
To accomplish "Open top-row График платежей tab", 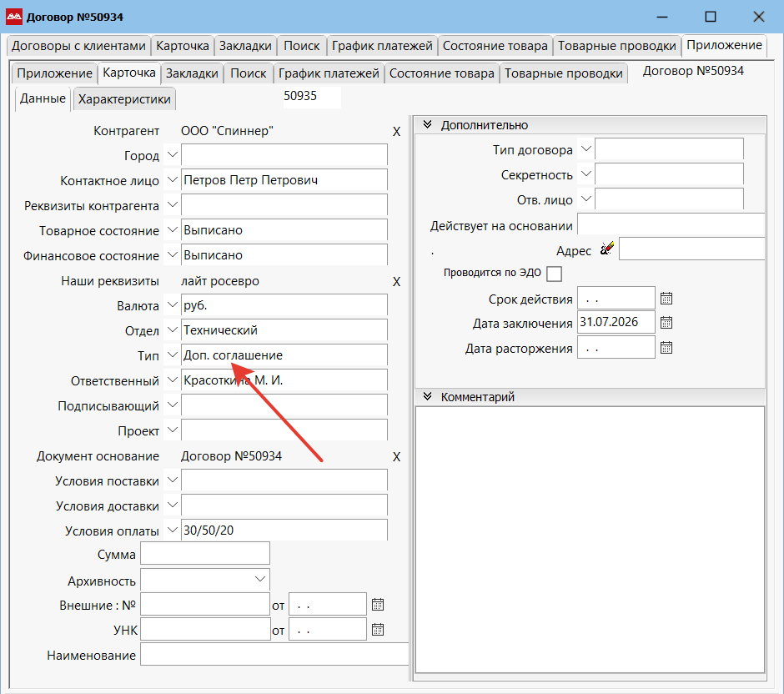I will click(382, 46).
